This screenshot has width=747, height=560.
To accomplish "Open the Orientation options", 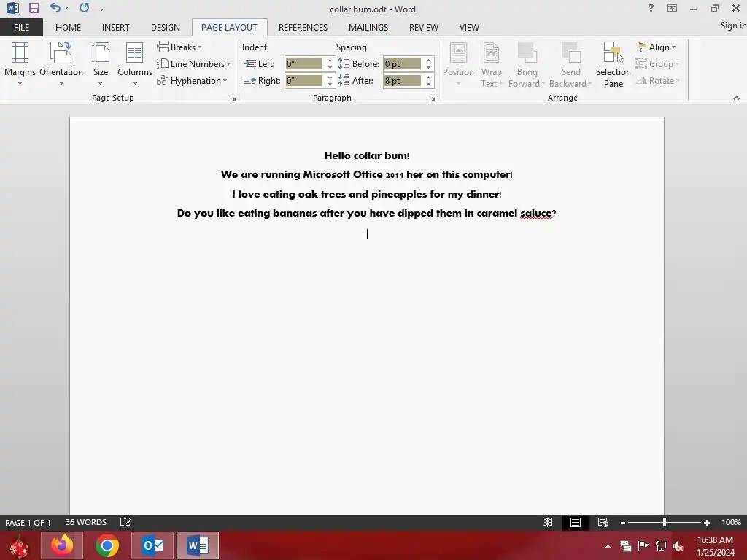I will tap(61, 64).
